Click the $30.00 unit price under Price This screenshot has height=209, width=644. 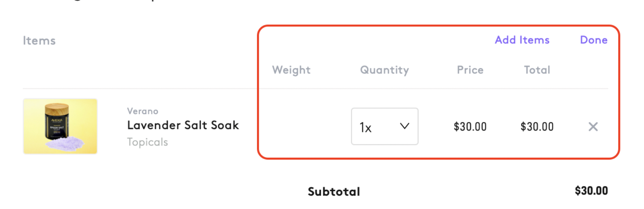[470, 127]
